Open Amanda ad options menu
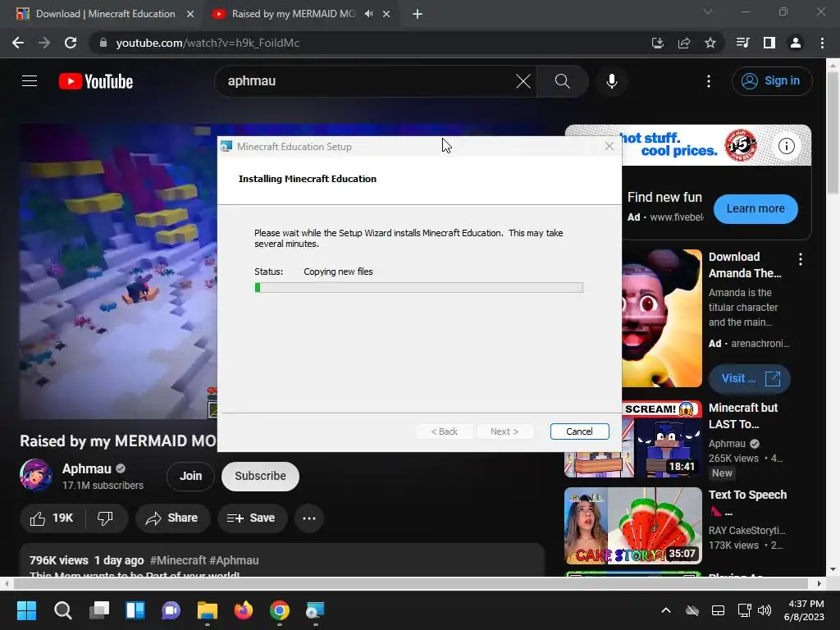The width and height of the screenshot is (840, 630). pyautogui.click(x=800, y=259)
